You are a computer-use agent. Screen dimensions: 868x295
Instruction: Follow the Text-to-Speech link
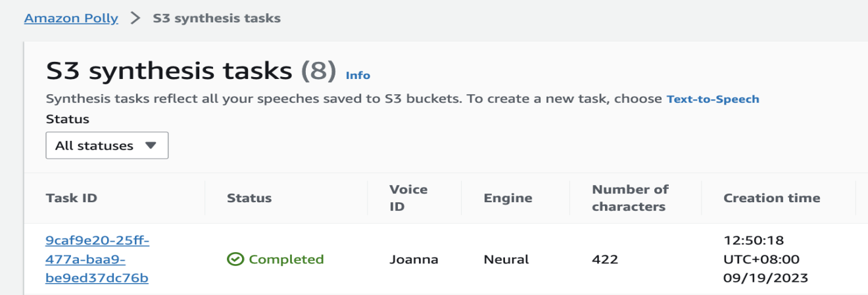pyautogui.click(x=713, y=99)
